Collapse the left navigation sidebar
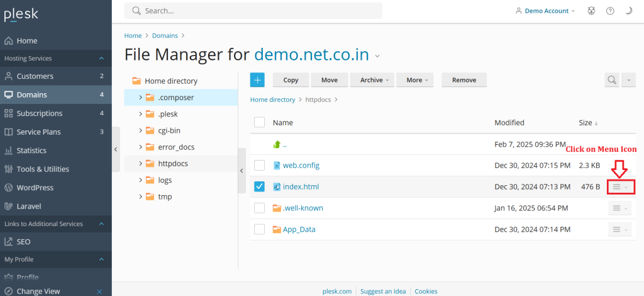This screenshot has height=296, width=644. pos(116,149)
